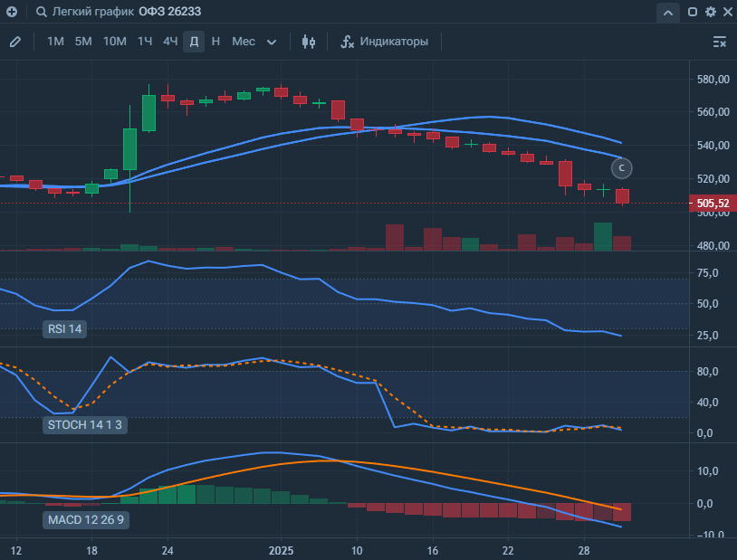
Task: Click the ОФЗ 26233 instrument search field
Action: [x=170, y=13]
